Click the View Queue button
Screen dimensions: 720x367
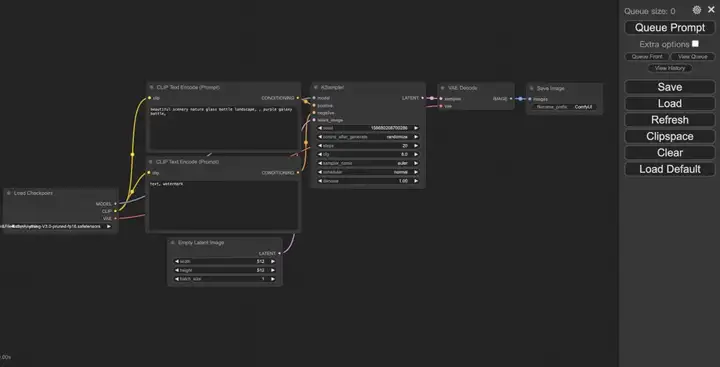[x=692, y=56]
